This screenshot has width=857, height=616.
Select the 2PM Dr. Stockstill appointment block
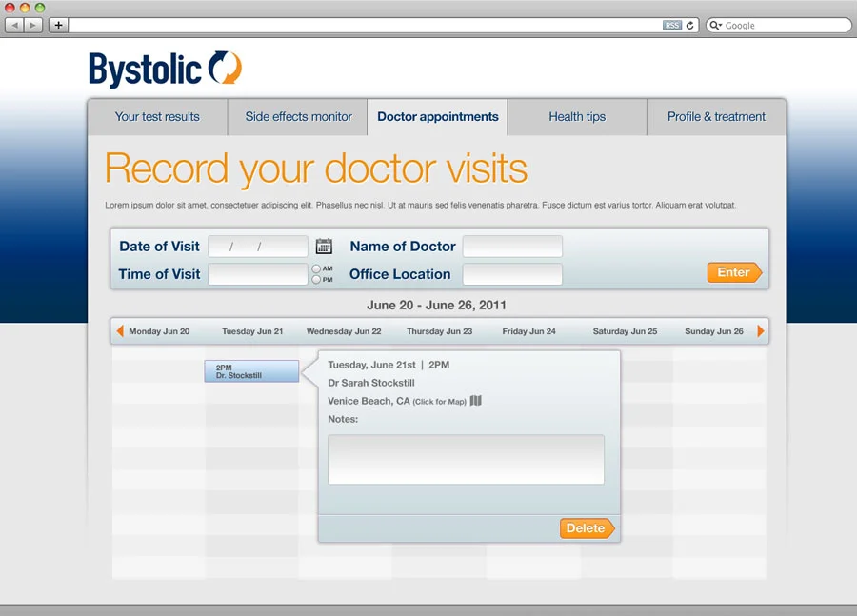click(251, 371)
